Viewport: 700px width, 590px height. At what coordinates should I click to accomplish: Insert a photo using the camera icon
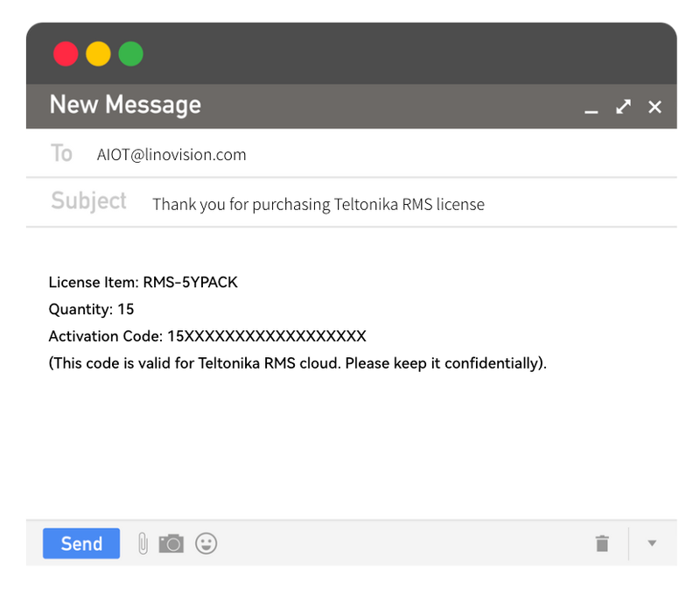coord(171,544)
